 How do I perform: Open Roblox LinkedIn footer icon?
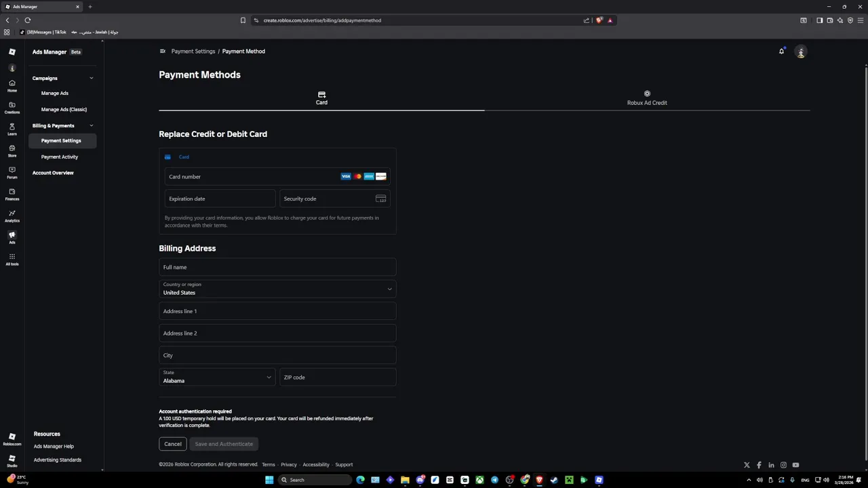tap(771, 465)
